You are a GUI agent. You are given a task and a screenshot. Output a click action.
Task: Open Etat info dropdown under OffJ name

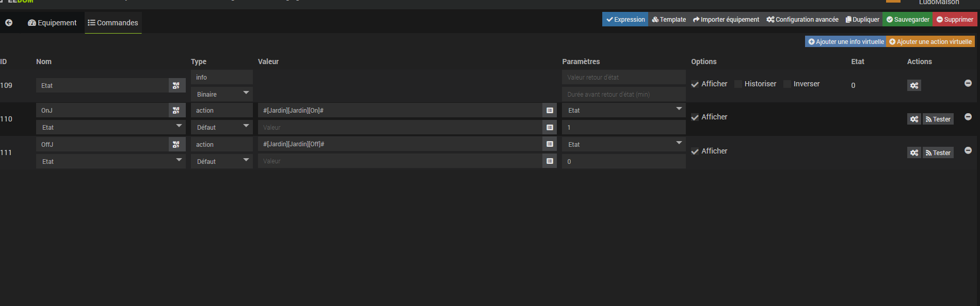(111, 161)
